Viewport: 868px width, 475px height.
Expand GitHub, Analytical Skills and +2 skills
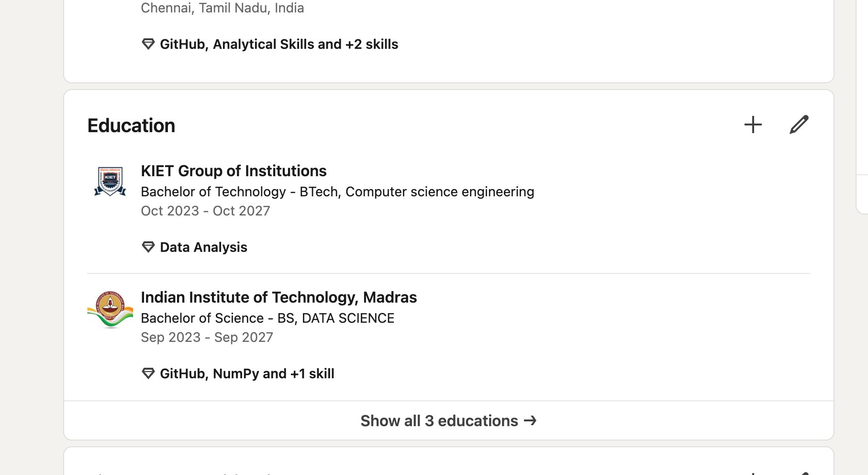(278, 44)
